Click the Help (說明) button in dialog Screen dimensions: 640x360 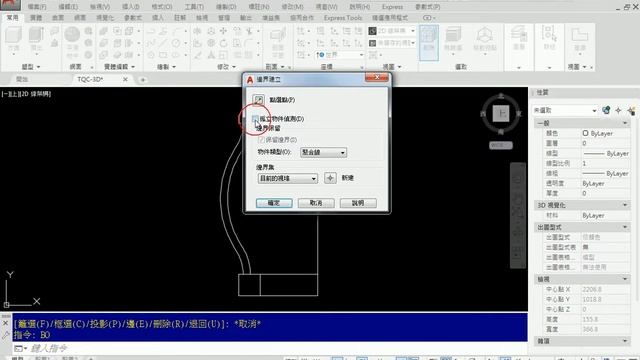click(x=358, y=203)
